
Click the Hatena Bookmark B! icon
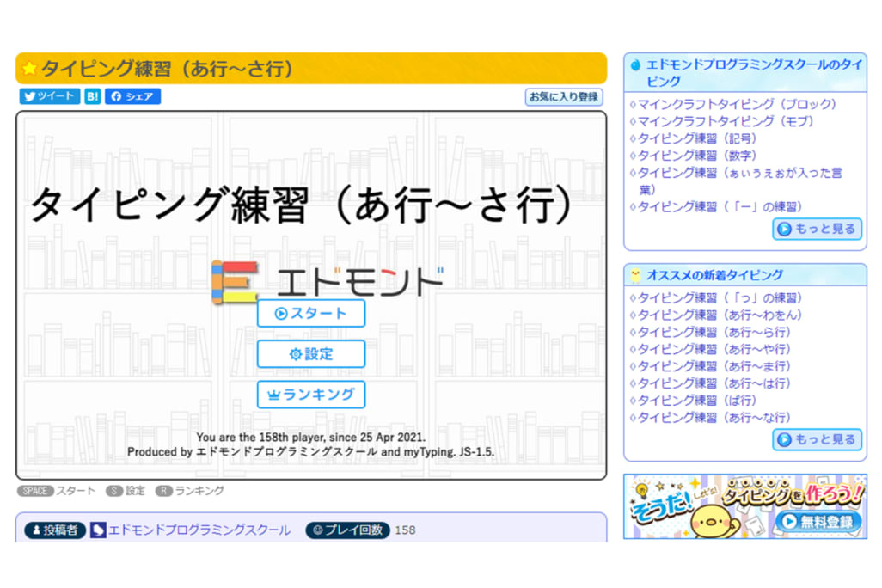coord(91,96)
